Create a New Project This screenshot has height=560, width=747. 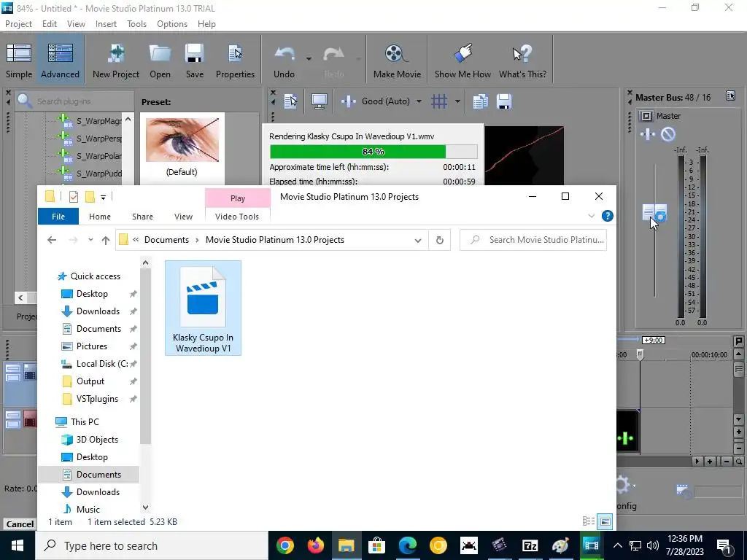pyautogui.click(x=116, y=61)
